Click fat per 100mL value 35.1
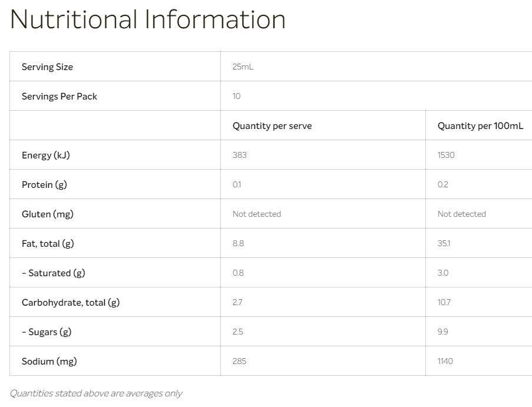The width and height of the screenshot is (532, 407). coord(444,243)
